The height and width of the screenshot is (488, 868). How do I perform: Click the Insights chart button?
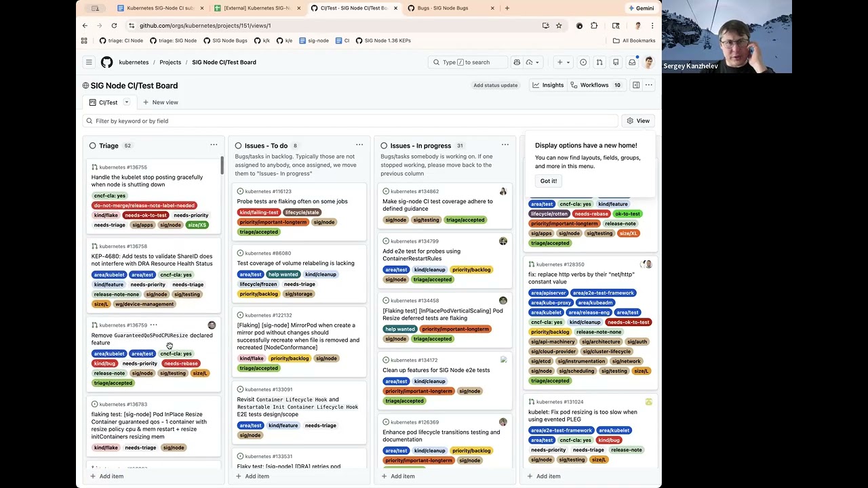tap(548, 85)
